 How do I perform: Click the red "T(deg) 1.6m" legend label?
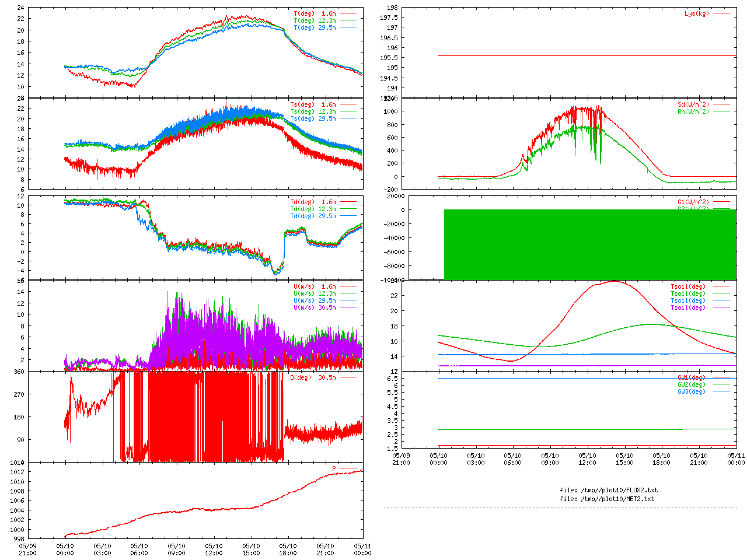[315, 13]
